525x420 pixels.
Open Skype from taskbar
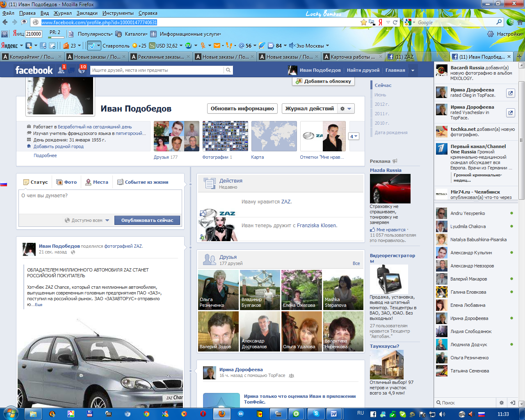pos(316,414)
